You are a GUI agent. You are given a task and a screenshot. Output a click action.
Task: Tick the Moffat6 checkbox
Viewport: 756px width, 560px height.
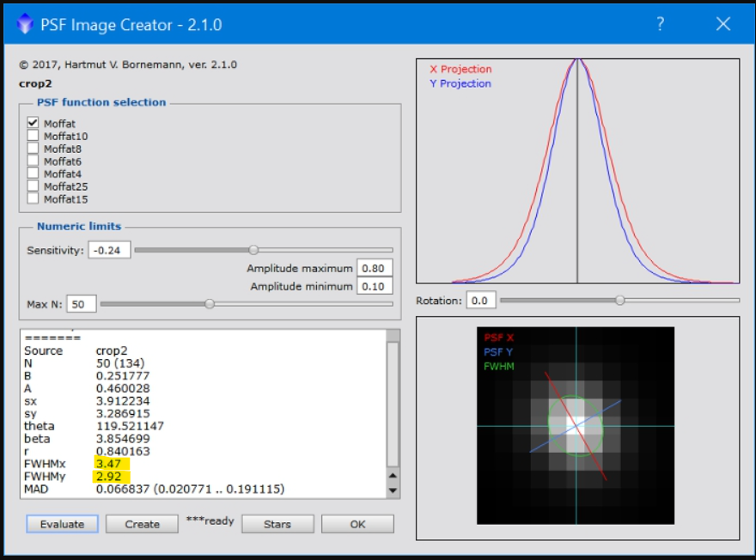pos(34,161)
